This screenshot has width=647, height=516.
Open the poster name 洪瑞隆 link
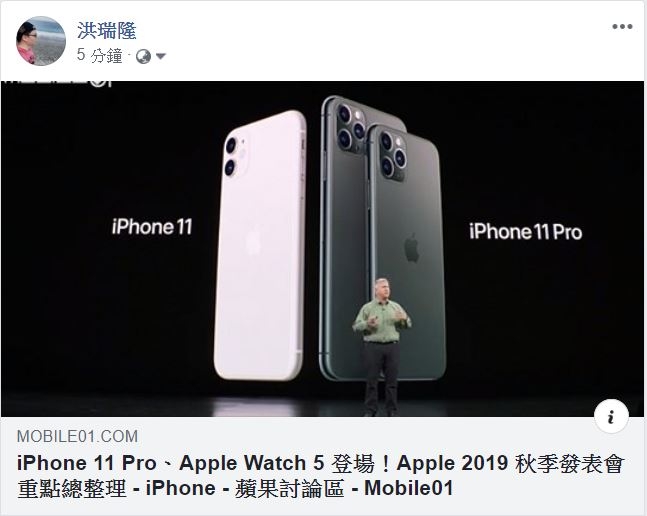(x=106, y=31)
